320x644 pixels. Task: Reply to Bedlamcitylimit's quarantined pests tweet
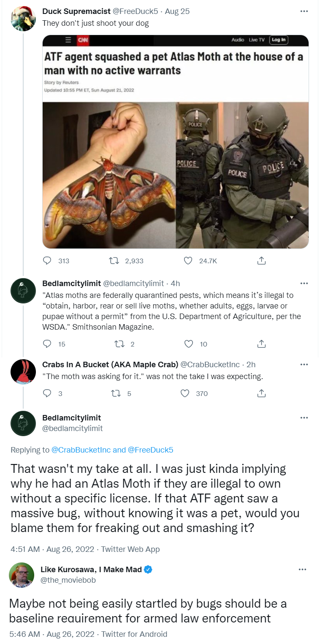pyautogui.click(x=47, y=344)
